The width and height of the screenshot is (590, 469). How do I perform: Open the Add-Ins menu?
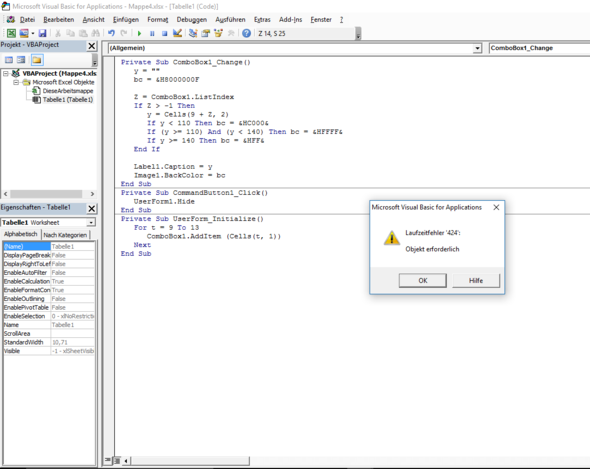tap(290, 20)
